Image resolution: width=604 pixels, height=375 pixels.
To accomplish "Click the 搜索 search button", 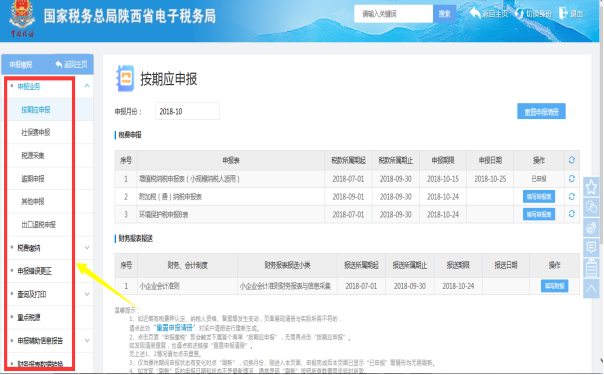I will click(445, 14).
